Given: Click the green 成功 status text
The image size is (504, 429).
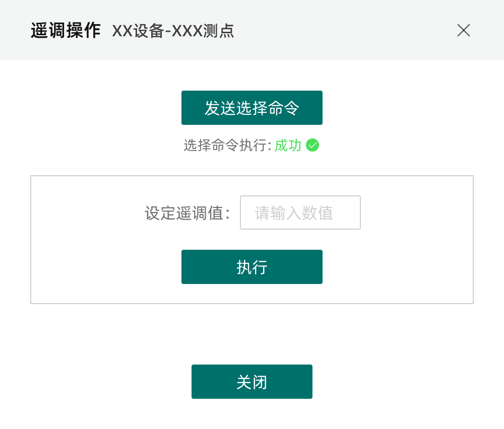Looking at the screenshot, I should [x=288, y=146].
